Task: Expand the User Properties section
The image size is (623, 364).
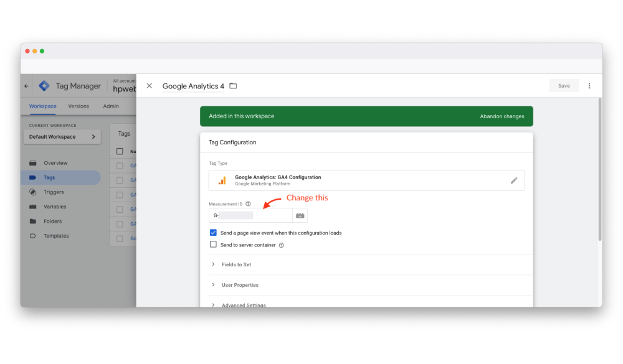Action: coord(240,285)
